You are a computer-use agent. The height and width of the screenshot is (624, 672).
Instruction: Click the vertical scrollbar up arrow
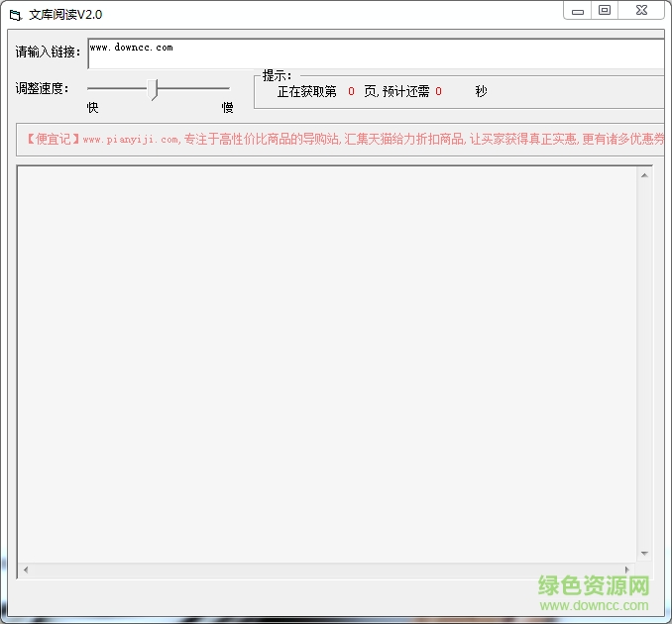click(x=644, y=175)
